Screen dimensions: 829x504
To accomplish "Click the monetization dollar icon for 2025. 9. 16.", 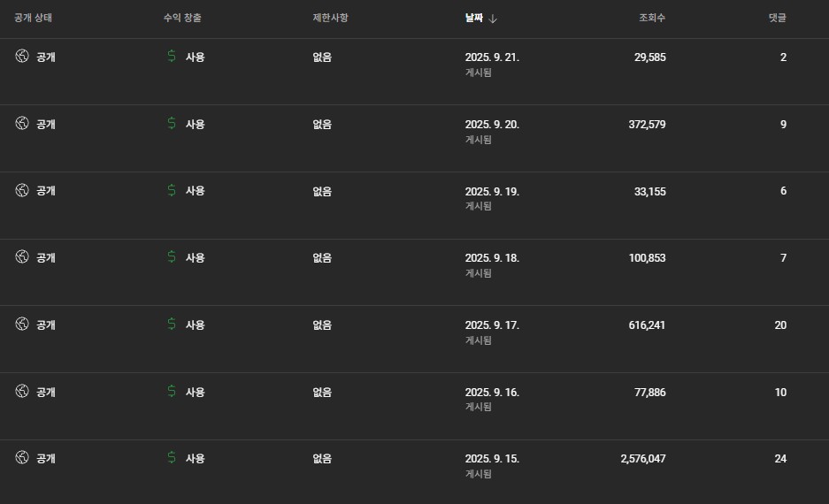I will pos(172,392).
